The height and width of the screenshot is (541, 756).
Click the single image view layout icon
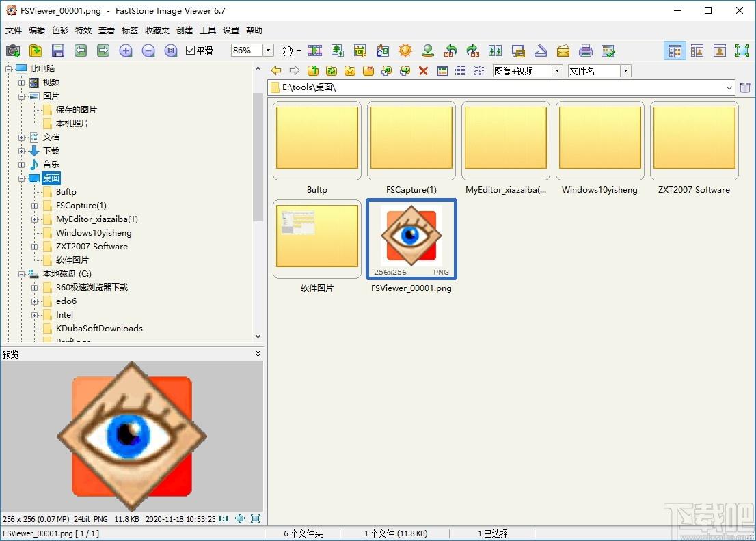720,51
